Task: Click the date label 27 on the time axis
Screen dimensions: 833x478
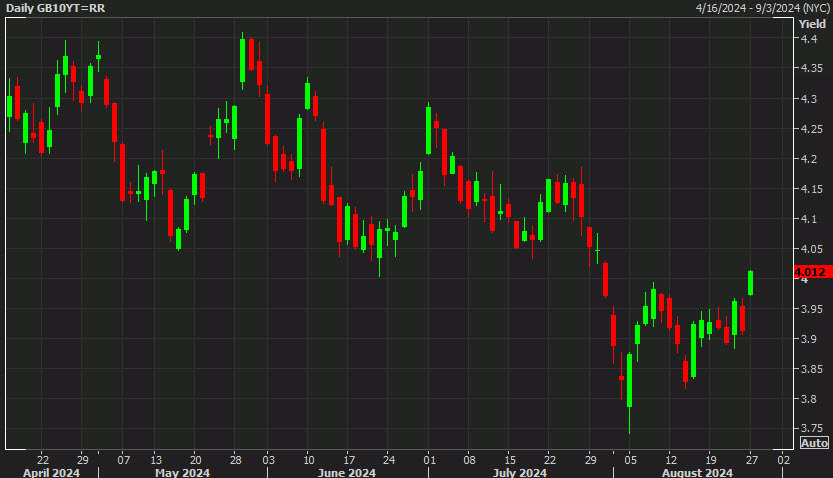Action: click(751, 459)
